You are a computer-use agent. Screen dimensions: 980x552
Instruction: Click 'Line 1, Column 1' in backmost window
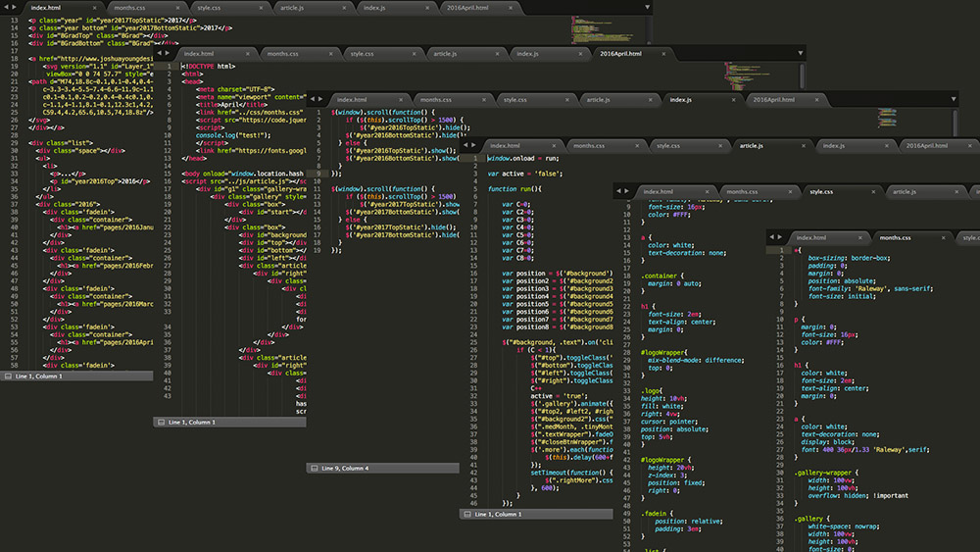coord(39,376)
